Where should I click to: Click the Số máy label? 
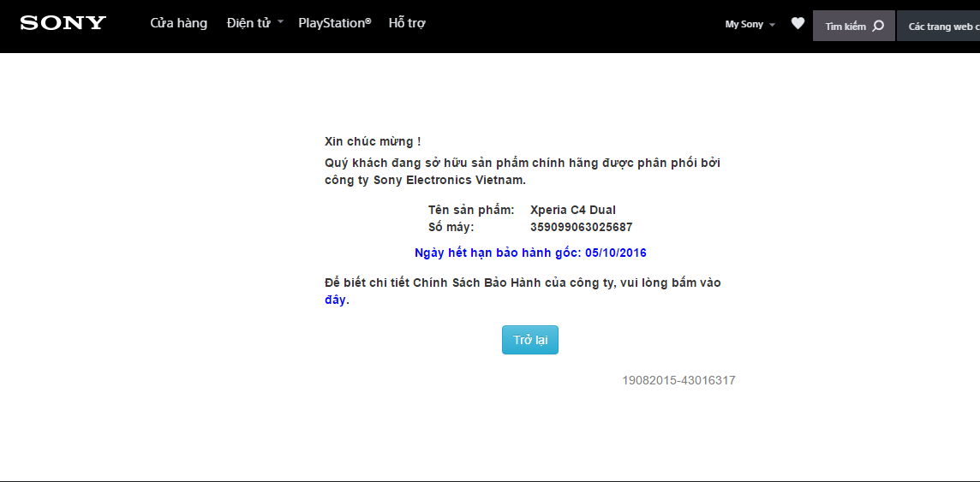(x=451, y=227)
